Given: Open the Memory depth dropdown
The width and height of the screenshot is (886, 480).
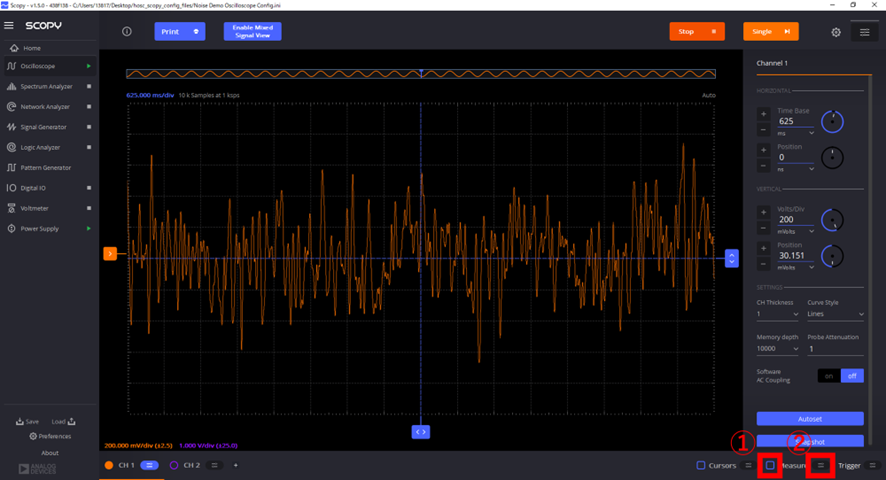Looking at the screenshot, I should coord(778,349).
